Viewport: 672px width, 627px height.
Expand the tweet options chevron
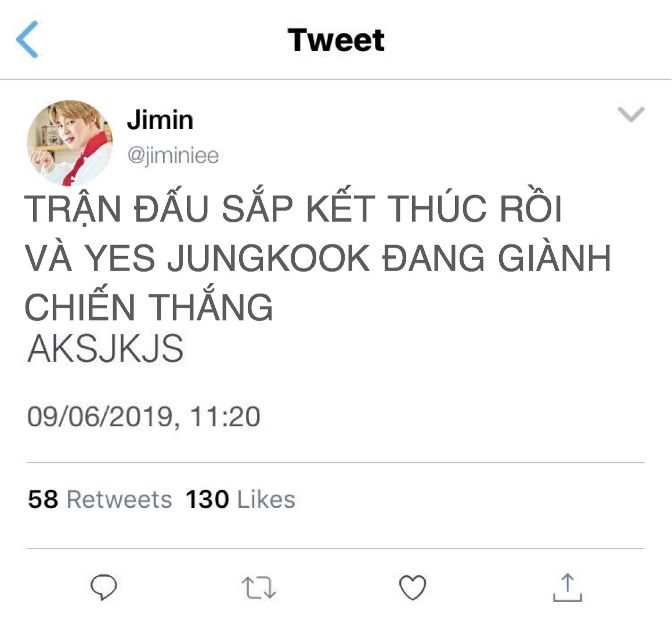pyautogui.click(x=631, y=114)
